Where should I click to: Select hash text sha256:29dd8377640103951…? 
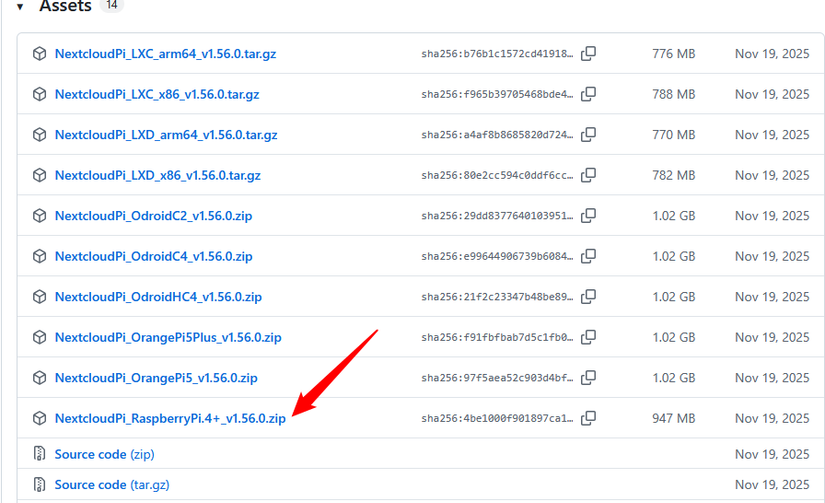(x=497, y=216)
